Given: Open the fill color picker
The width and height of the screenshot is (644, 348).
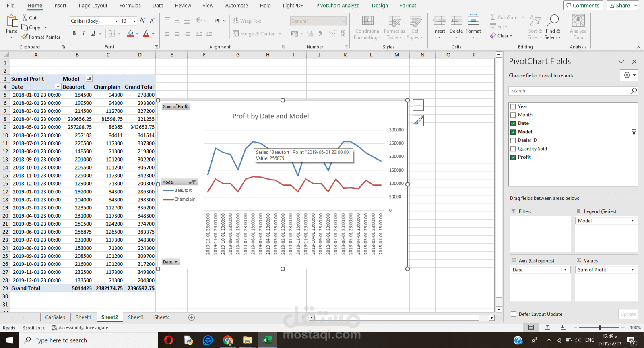Looking at the screenshot, I should (x=137, y=33).
